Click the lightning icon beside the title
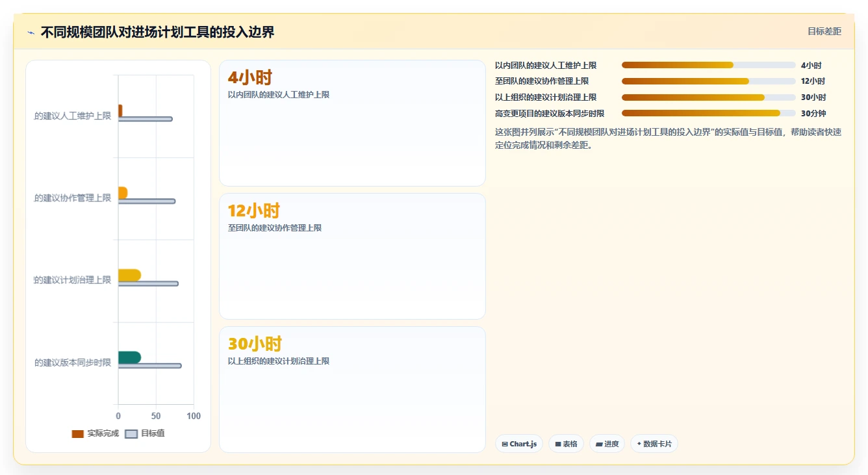This screenshot has width=868, height=475. [x=31, y=32]
